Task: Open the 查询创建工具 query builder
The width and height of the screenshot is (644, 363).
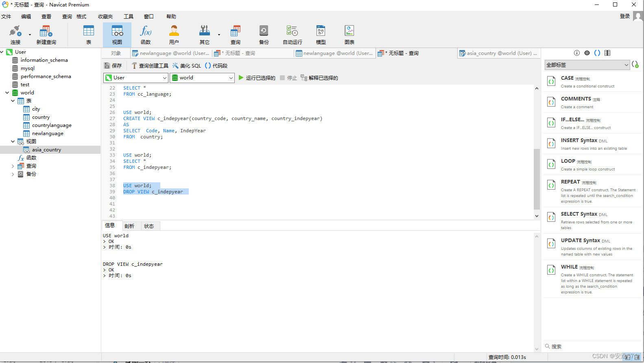Action: [x=150, y=66]
